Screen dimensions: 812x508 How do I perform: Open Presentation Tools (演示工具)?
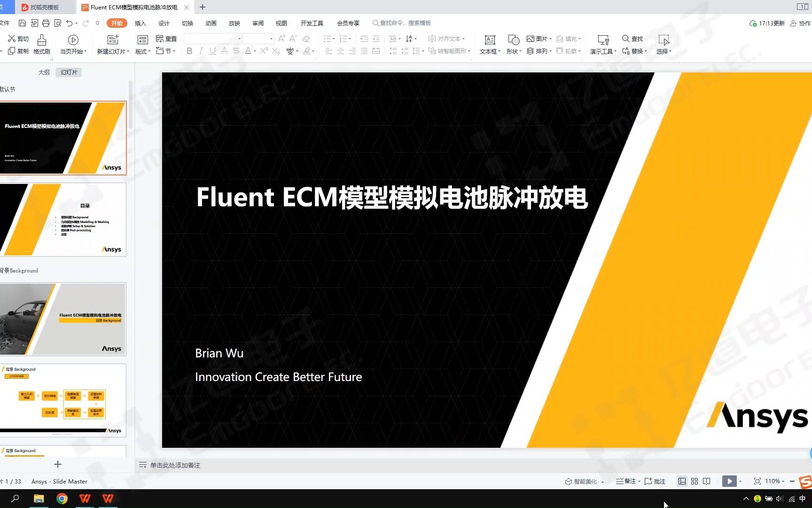(603, 45)
